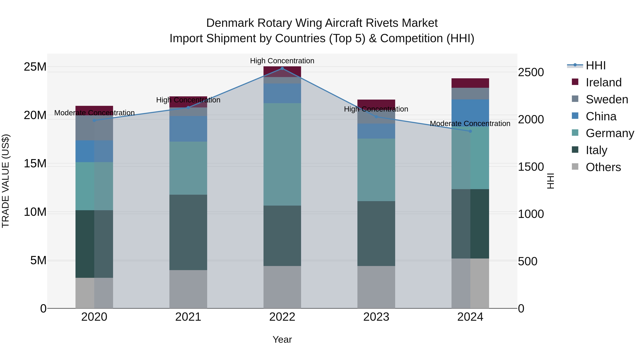
Task: Click the vertical HHI right axis title
Action: point(551,181)
